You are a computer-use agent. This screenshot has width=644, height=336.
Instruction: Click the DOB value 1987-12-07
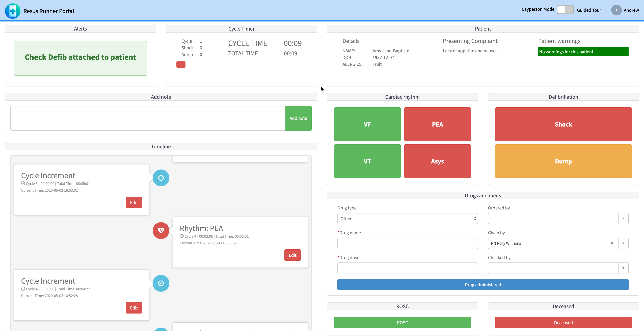click(x=383, y=58)
